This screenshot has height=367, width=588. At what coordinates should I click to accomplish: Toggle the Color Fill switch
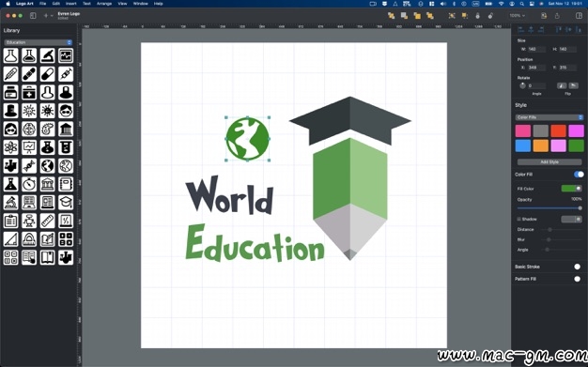(x=579, y=175)
